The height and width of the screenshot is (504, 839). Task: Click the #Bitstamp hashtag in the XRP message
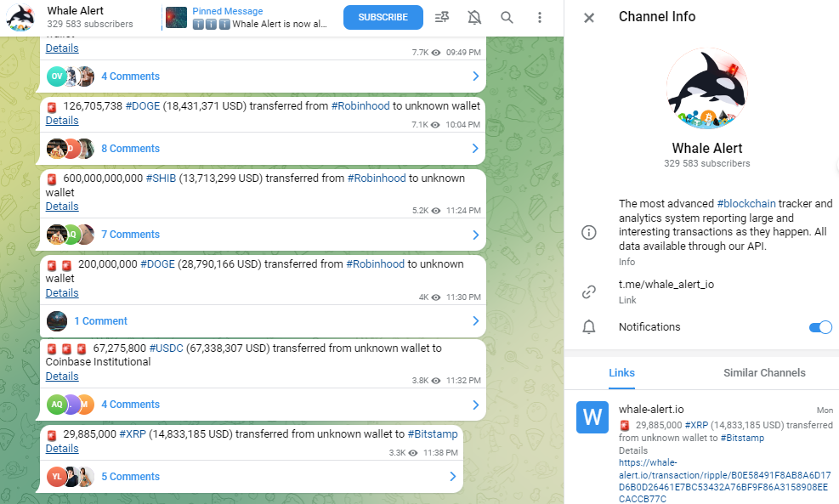(433, 434)
